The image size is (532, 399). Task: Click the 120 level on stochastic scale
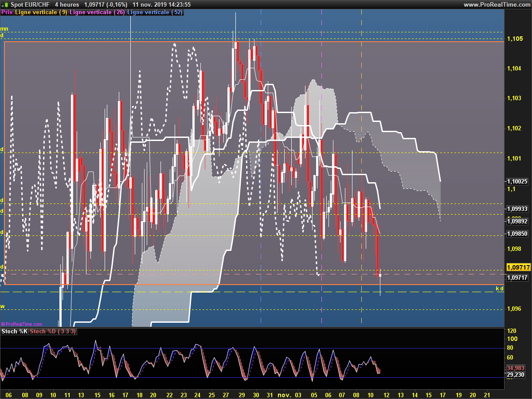512,331
